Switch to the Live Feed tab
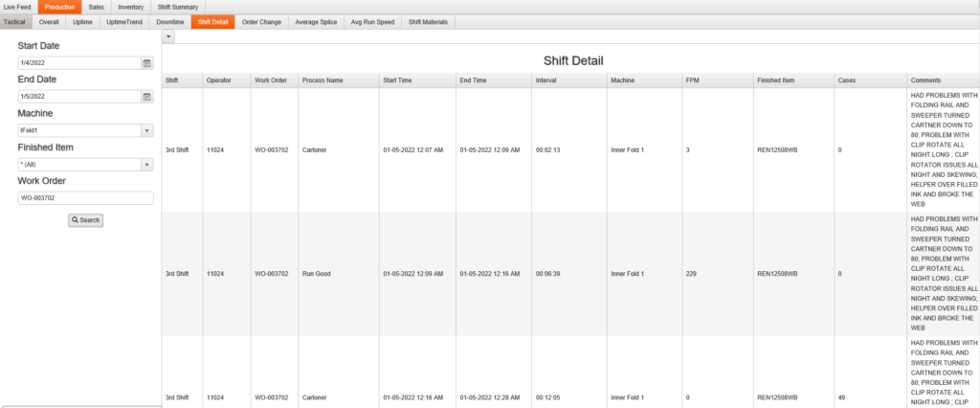The image size is (980, 408). [18, 8]
